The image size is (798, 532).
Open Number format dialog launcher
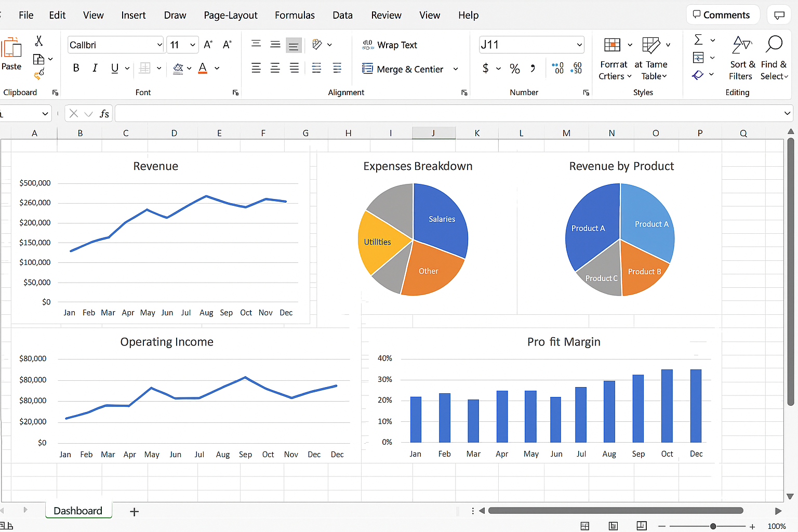pos(586,92)
